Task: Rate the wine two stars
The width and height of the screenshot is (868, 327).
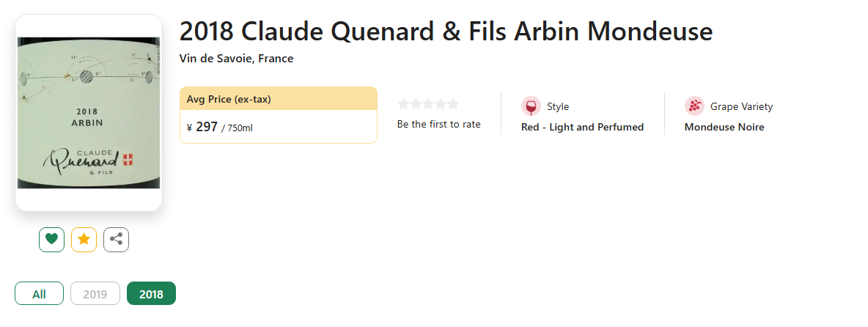Action: (x=416, y=104)
